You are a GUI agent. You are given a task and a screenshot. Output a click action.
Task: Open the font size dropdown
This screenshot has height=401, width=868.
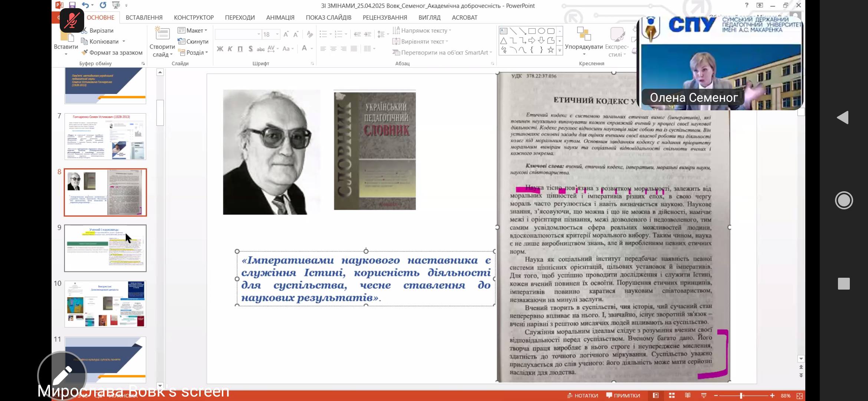coord(277,35)
